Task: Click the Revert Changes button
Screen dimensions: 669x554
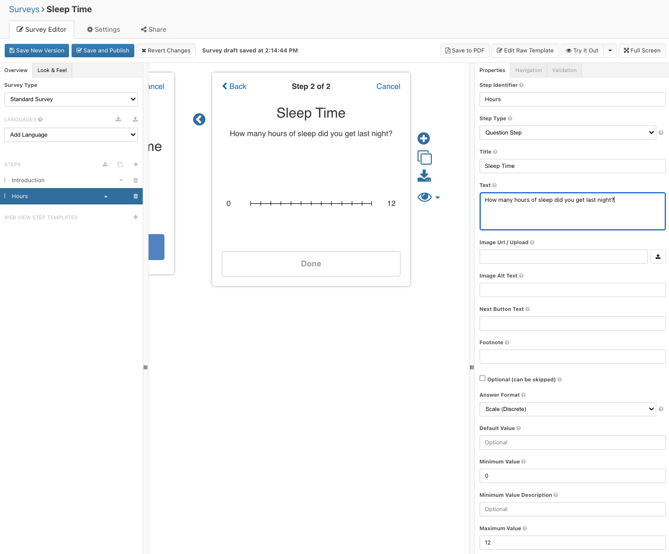Action: coord(166,50)
